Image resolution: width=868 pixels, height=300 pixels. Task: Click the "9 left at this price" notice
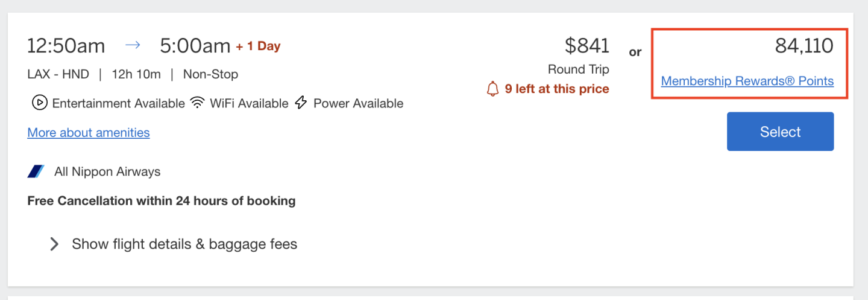tap(556, 89)
